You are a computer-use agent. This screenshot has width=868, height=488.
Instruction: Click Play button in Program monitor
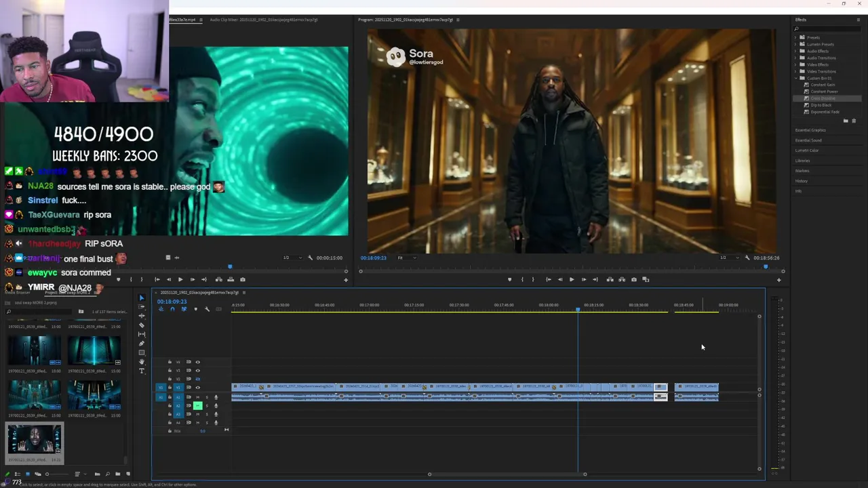coord(572,279)
